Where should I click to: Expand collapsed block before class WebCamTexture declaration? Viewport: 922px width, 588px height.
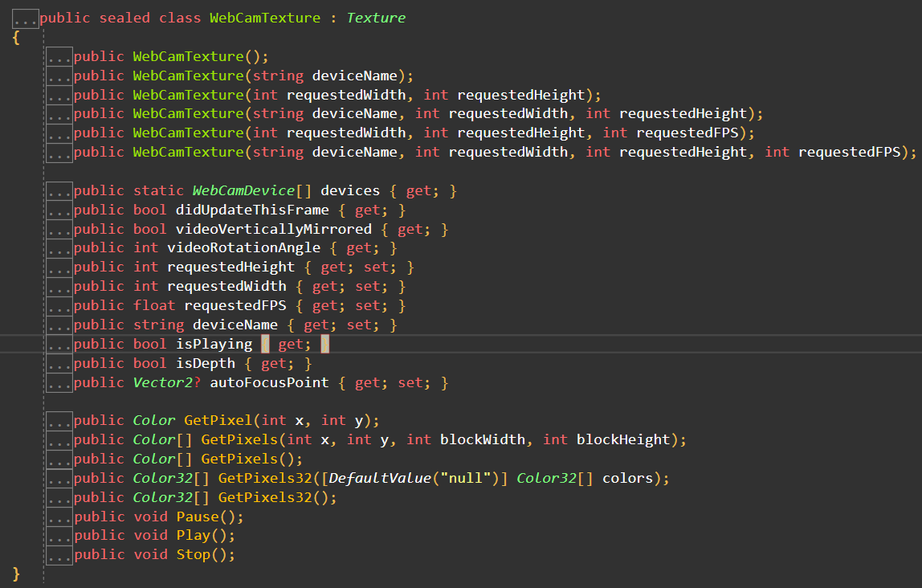point(25,18)
